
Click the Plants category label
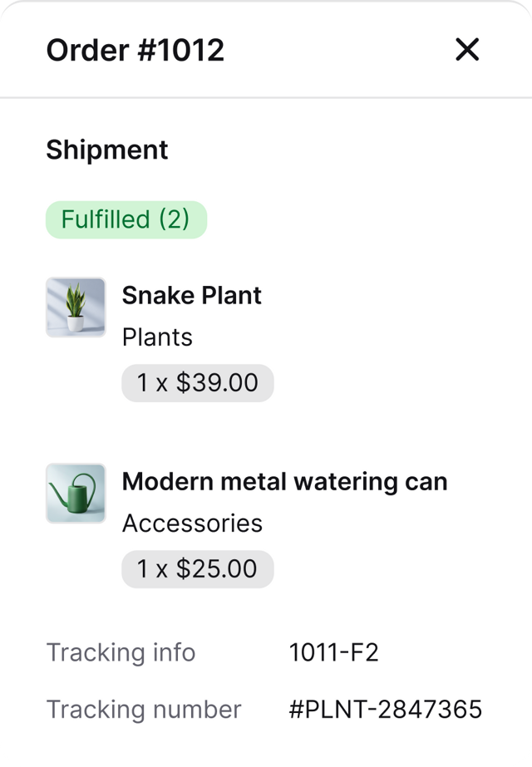(x=157, y=337)
